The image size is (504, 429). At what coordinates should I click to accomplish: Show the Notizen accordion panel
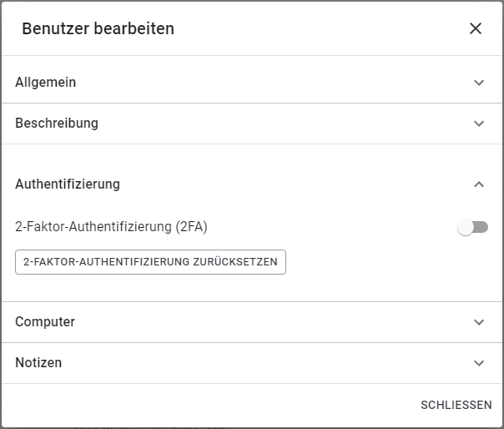click(38, 363)
